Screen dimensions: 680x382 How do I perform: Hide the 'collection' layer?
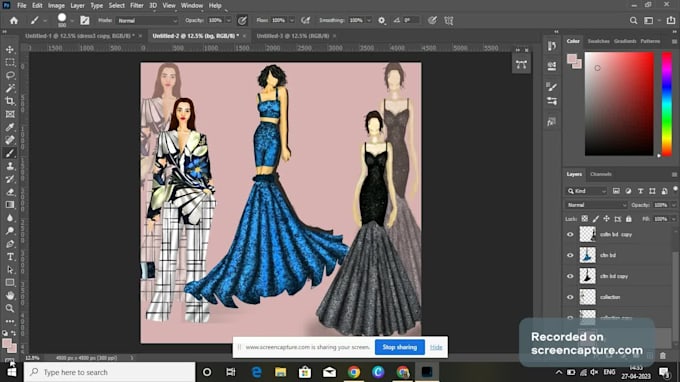click(570, 297)
